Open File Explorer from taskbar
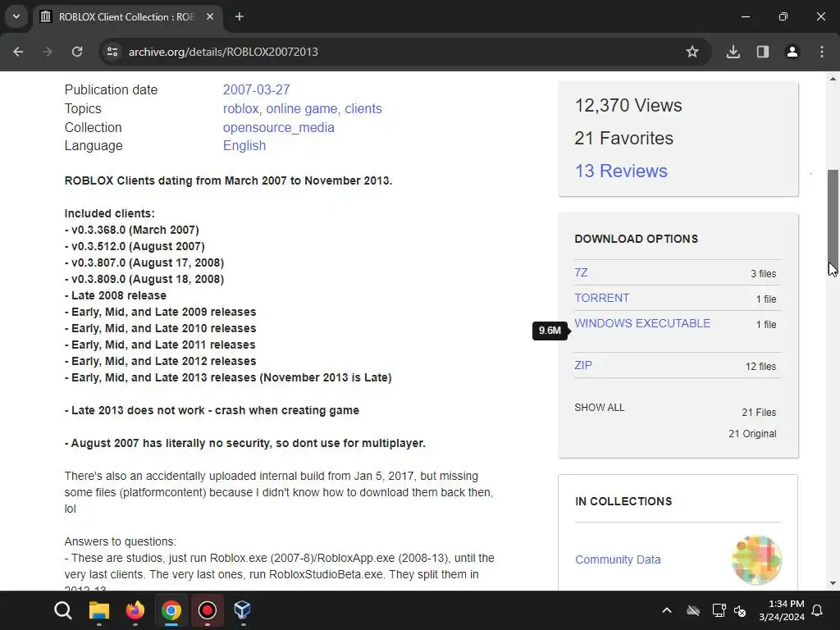The height and width of the screenshot is (630, 840). tap(99, 610)
